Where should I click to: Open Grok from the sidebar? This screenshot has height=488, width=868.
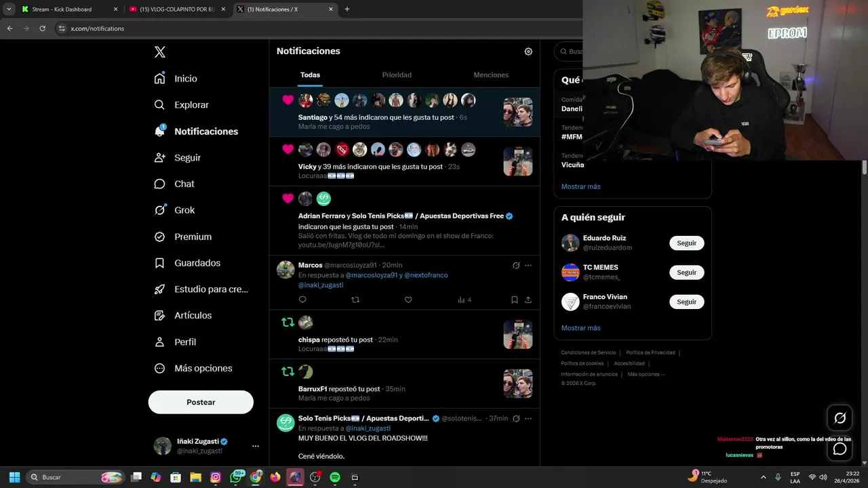coord(174,210)
